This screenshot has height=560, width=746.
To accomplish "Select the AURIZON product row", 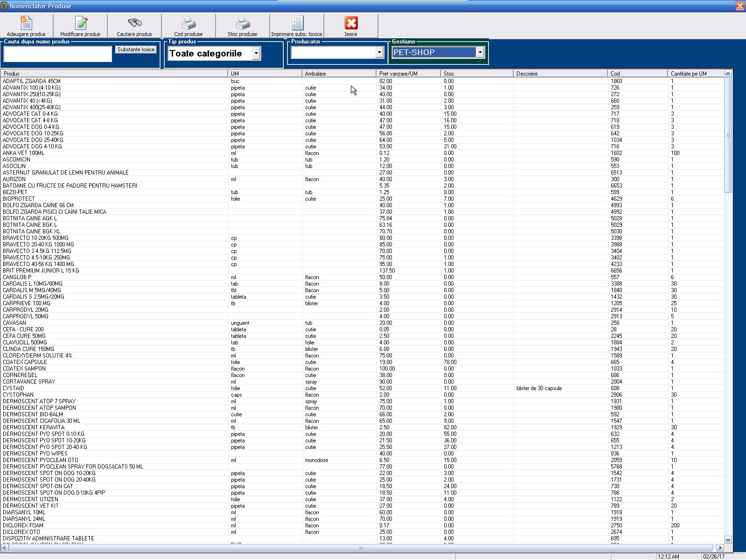I will tap(362, 179).
